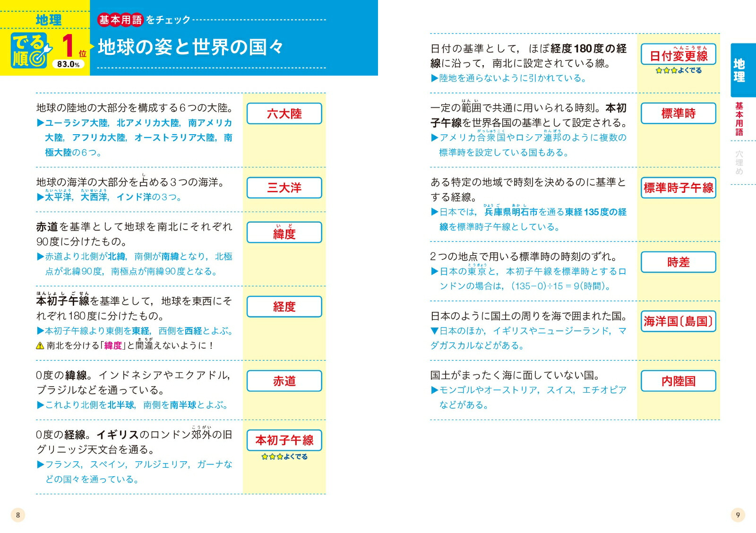Click the text グリニッジ天文台を通る
Image resolution: width=756 pixels, height=533 pixels.
pyautogui.click(x=95, y=449)
